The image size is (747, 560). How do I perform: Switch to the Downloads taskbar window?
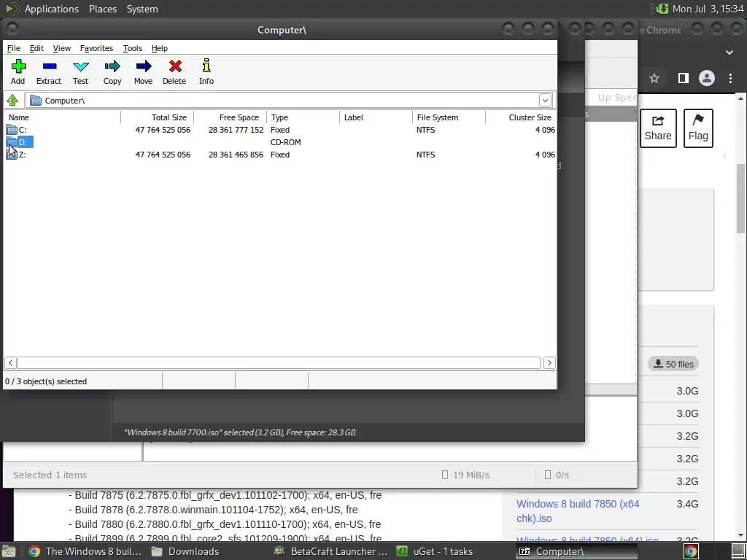(185, 551)
